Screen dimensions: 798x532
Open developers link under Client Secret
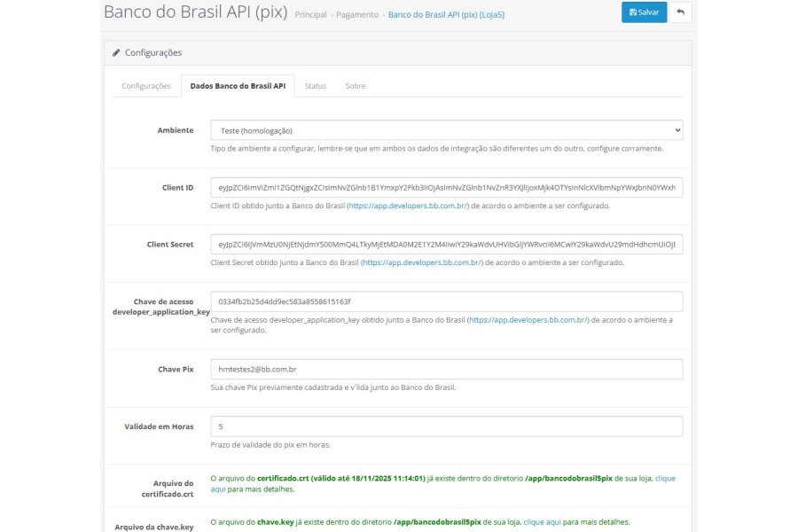[x=422, y=262]
